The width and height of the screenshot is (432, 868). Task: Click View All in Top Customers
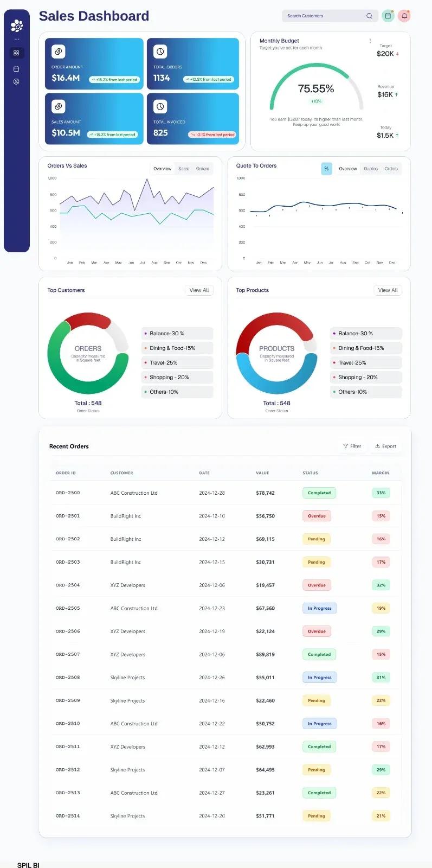pos(199,290)
